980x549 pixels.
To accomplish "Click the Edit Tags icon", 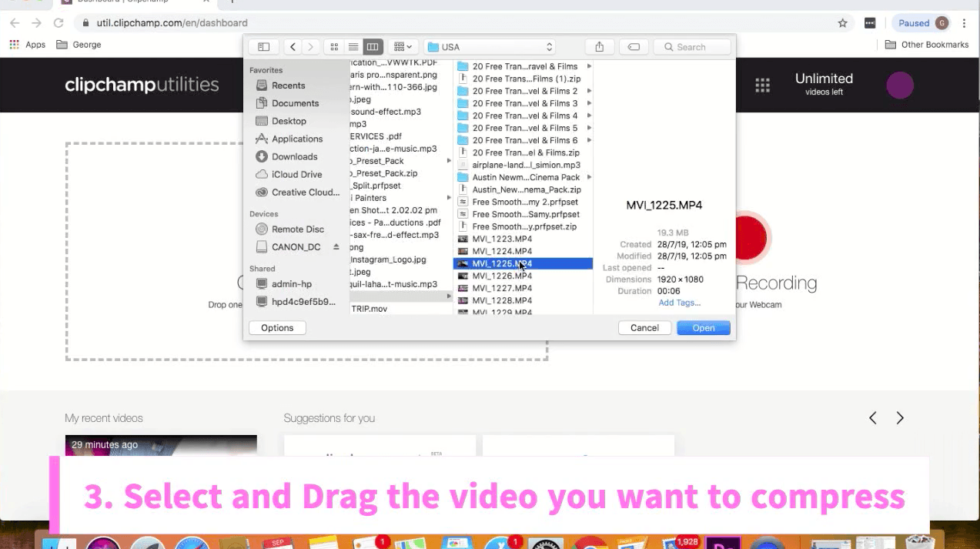I will 633,47.
